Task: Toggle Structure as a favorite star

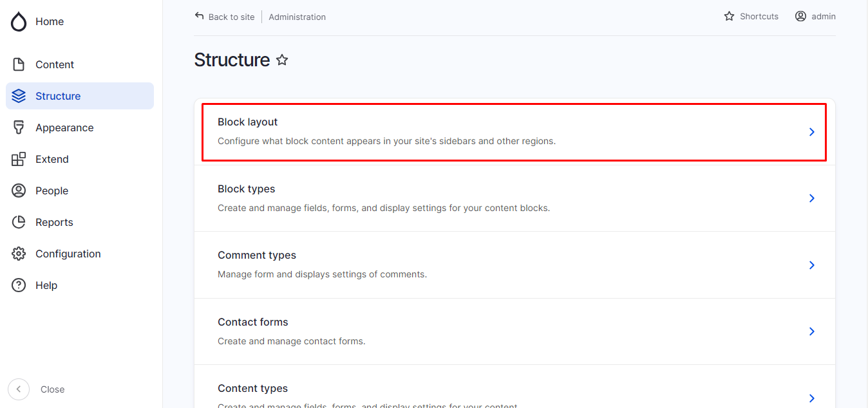Action: point(282,60)
